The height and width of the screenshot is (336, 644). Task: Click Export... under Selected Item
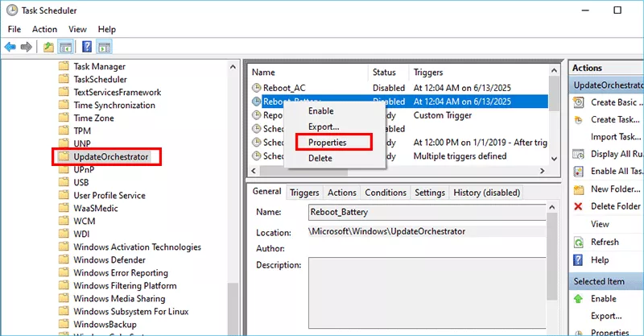click(x=606, y=317)
